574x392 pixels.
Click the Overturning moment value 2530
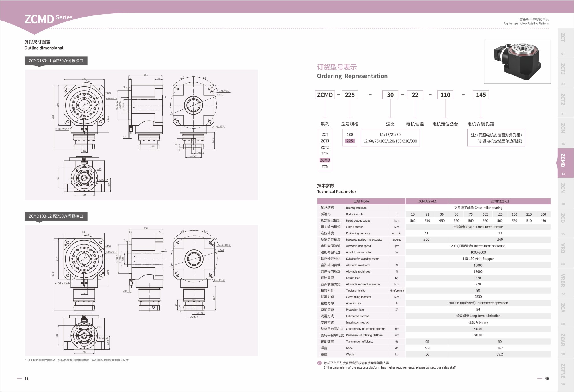[x=478, y=297]
